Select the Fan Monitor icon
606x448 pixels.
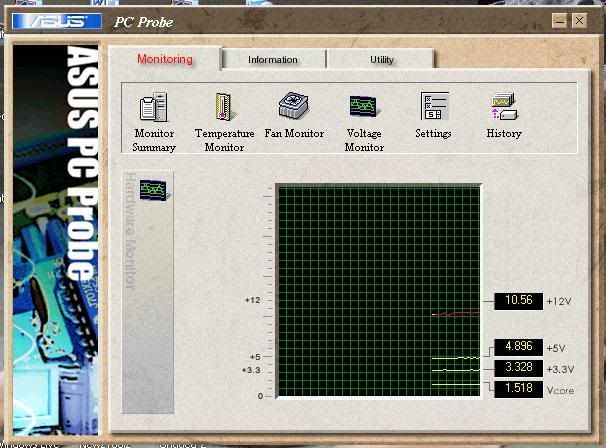pos(294,105)
